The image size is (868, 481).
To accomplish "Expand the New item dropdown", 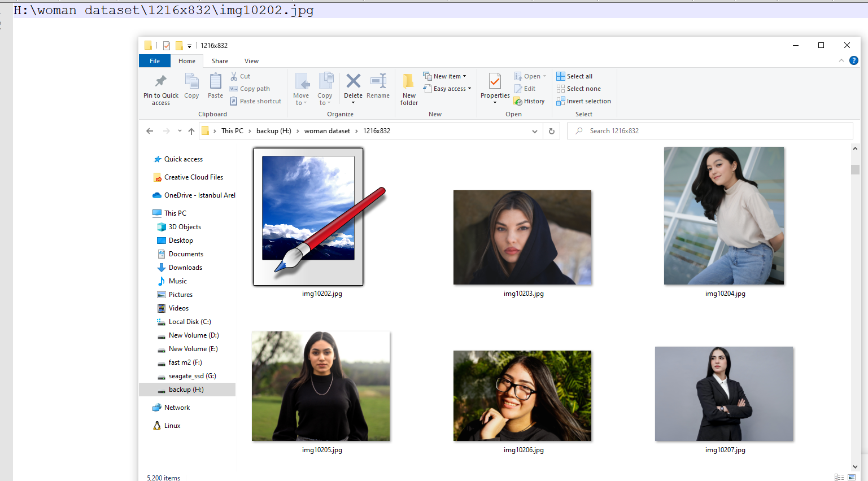I will [x=450, y=76].
